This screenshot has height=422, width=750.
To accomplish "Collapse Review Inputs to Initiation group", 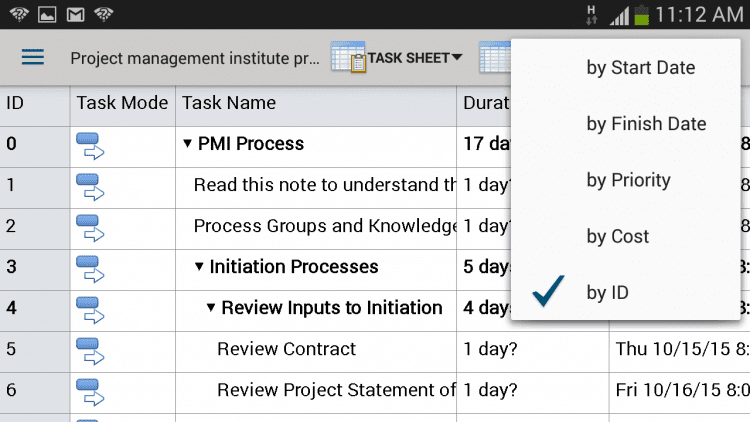I will tap(211, 308).
